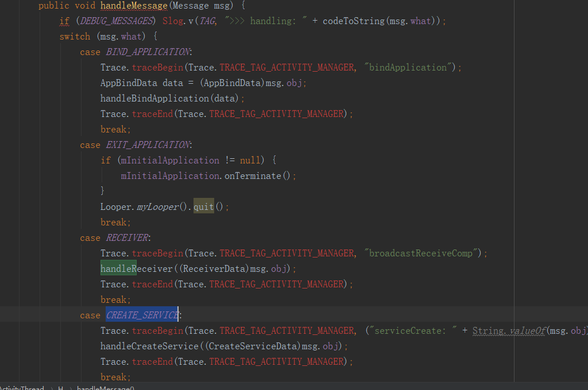
Task: Click the myLooper() static call
Action: point(161,207)
